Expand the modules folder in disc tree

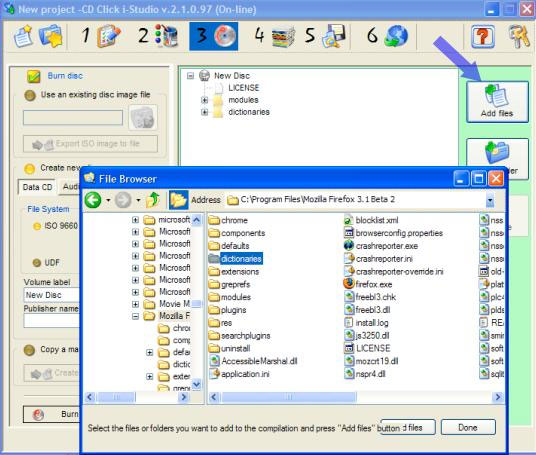pyautogui.click(x=204, y=100)
